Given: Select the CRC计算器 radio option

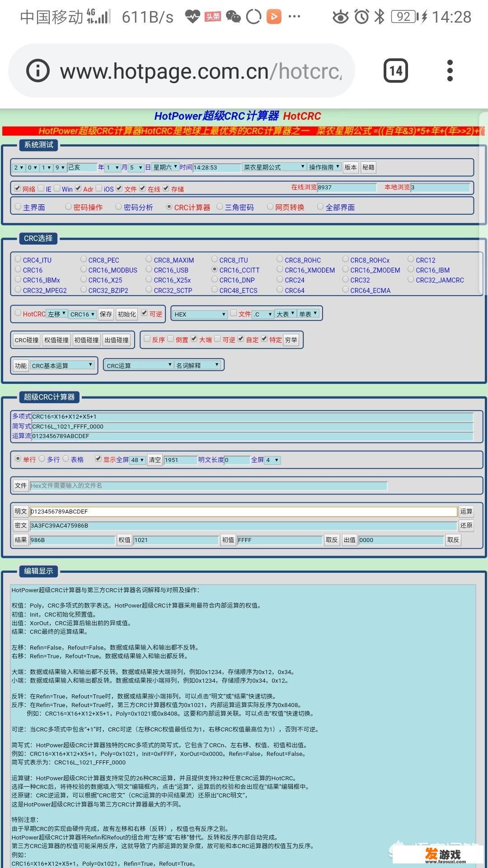Looking at the screenshot, I should (x=169, y=207).
